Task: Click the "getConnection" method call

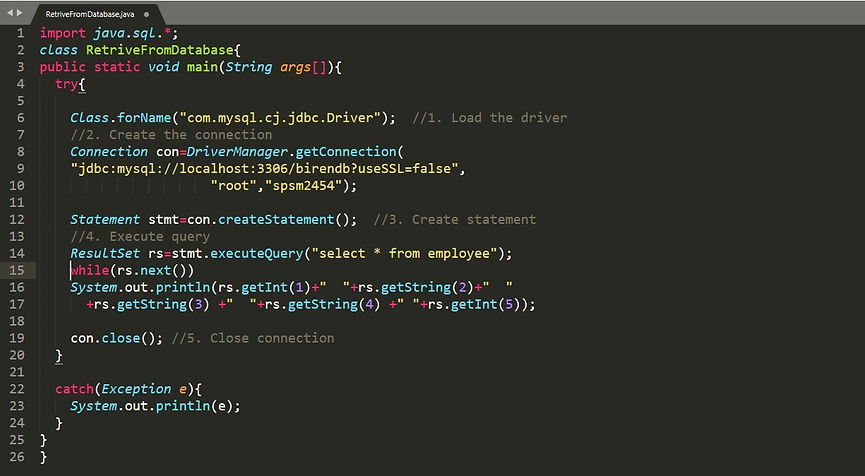Action: (346, 152)
